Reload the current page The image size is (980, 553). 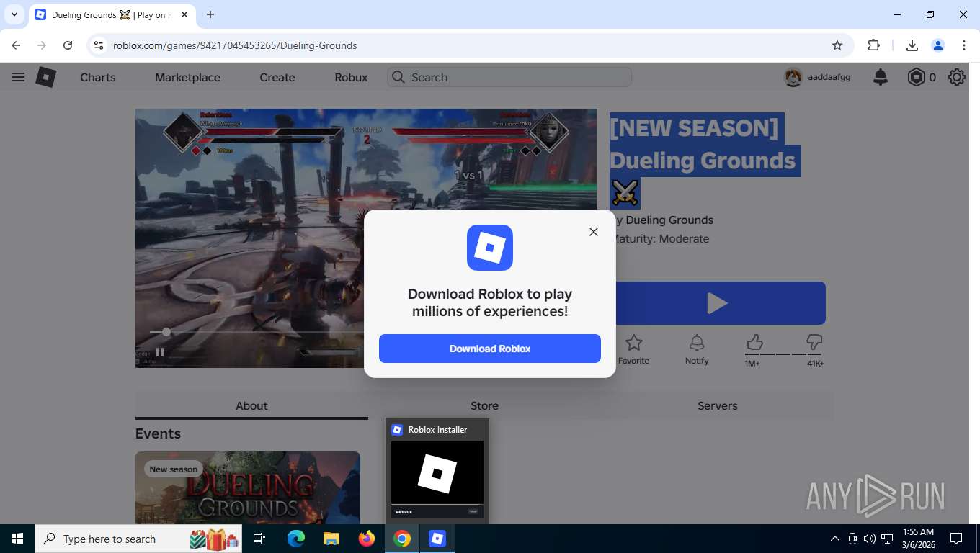click(68, 45)
